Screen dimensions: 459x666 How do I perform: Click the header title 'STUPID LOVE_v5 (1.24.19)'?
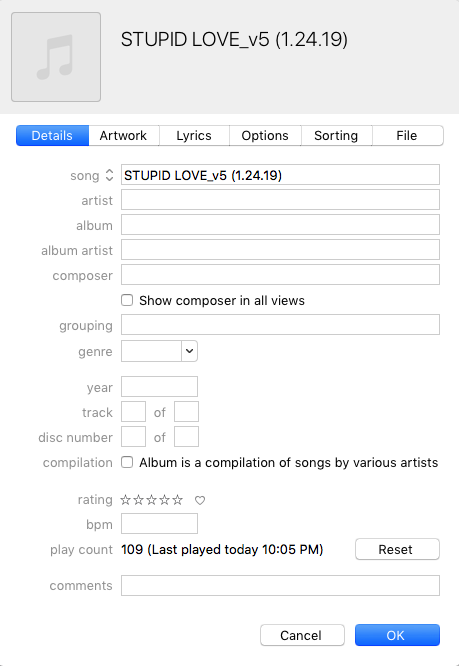[234, 40]
